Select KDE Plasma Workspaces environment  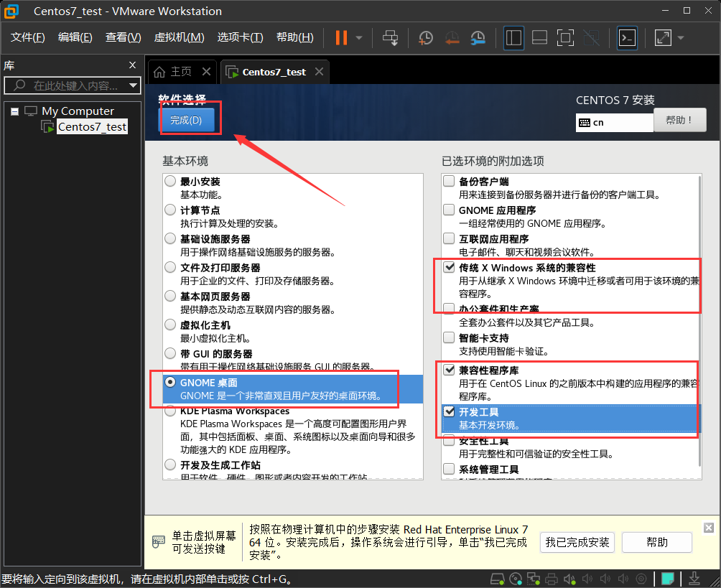171,411
